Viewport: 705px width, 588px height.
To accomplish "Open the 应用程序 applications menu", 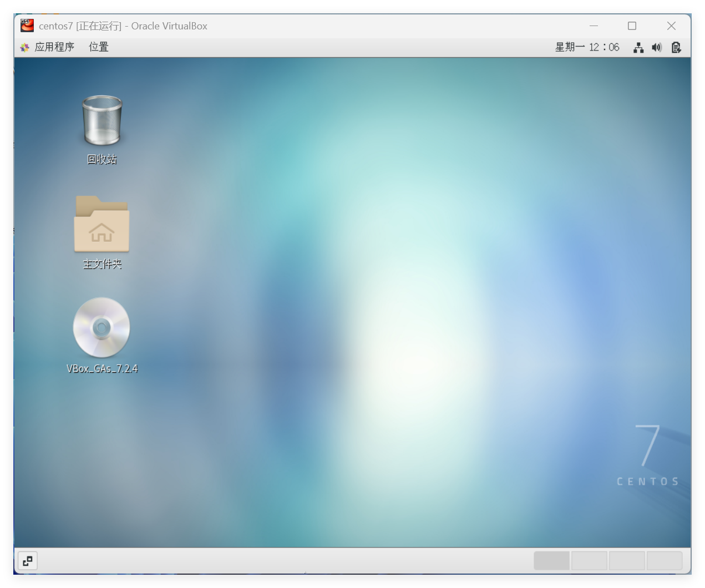I will click(x=54, y=47).
